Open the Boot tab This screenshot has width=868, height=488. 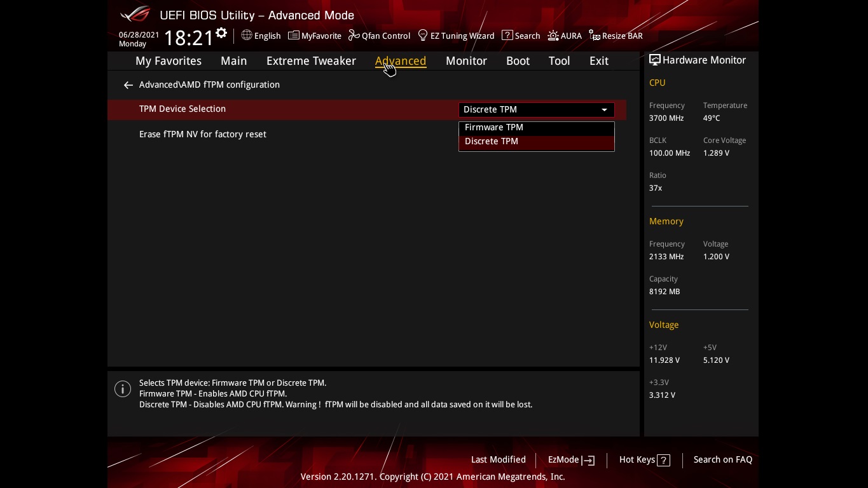(518, 61)
